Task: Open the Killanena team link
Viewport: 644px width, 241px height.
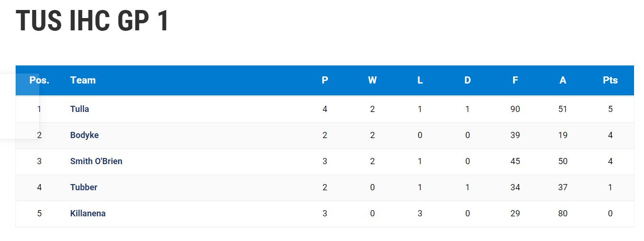Action: coord(88,213)
